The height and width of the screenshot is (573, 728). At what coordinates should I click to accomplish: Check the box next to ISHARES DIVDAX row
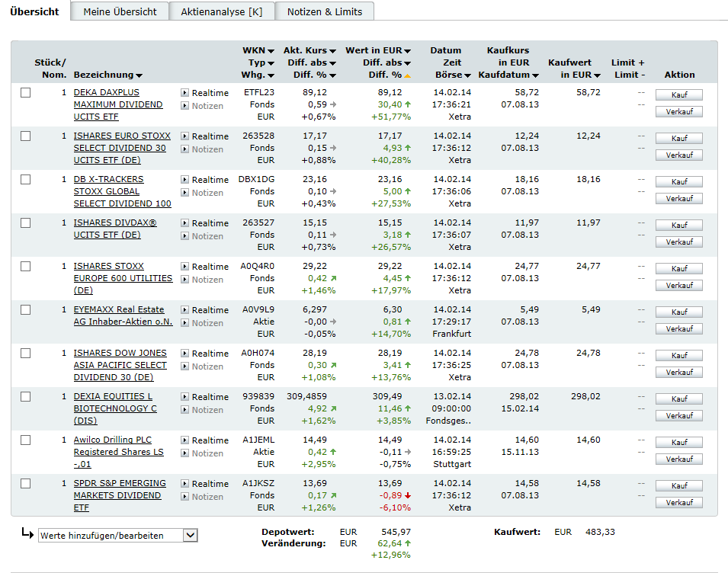26,223
